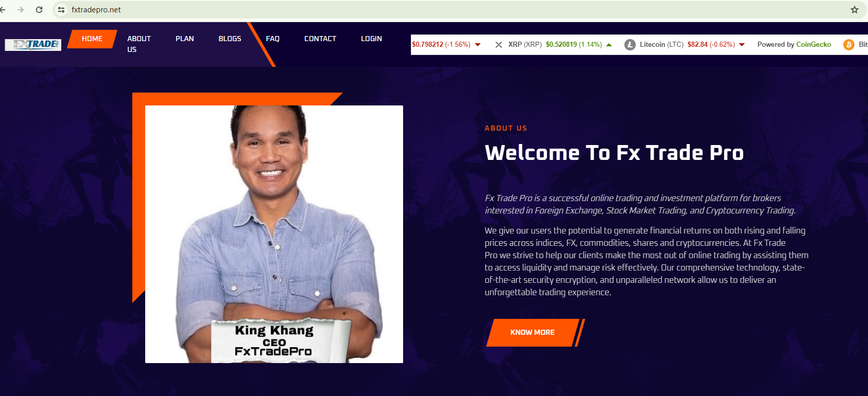Open the ABOUT US menu item
Image resolution: width=868 pixels, height=396 pixels.
click(139, 44)
